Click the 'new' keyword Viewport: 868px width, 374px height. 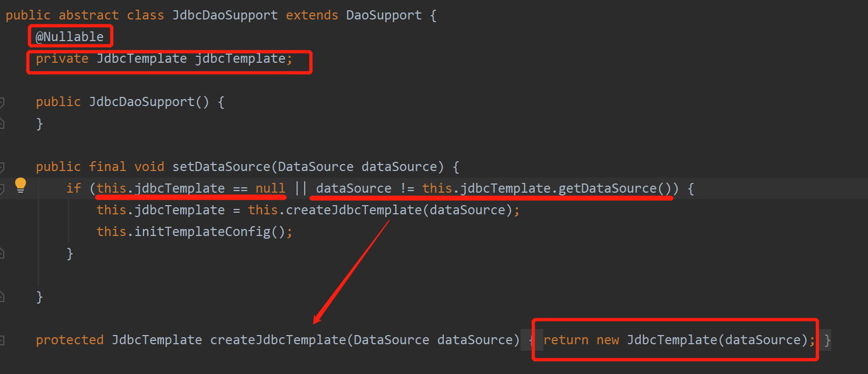[608, 340]
